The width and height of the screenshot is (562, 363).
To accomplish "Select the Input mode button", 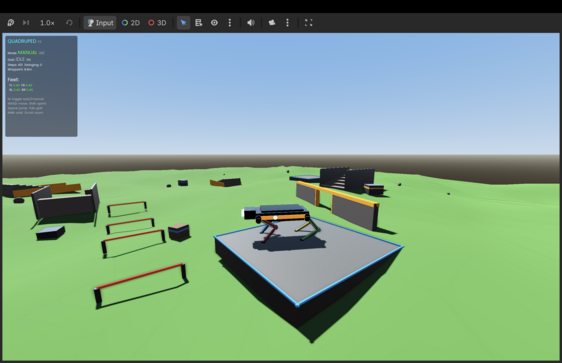I will coord(100,23).
